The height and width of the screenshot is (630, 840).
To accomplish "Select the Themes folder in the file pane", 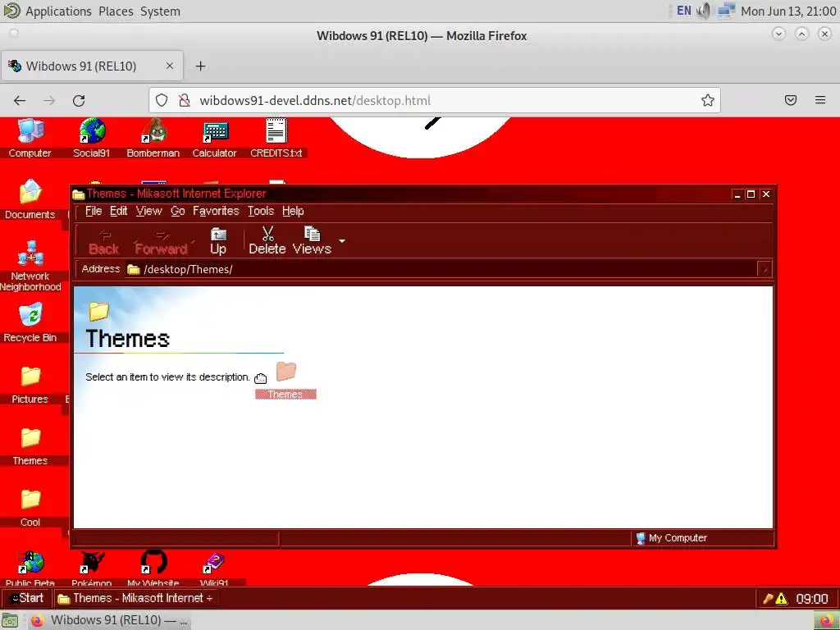I will coord(285,380).
